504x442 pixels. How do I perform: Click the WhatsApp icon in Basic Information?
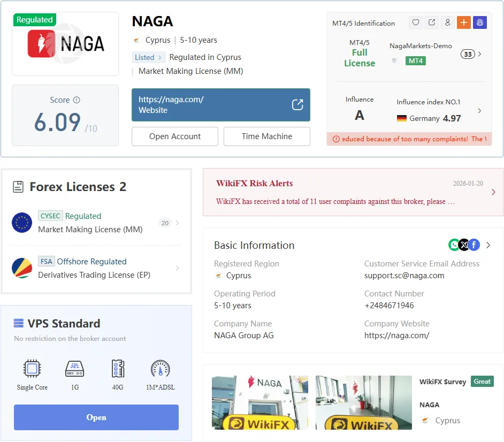point(454,245)
